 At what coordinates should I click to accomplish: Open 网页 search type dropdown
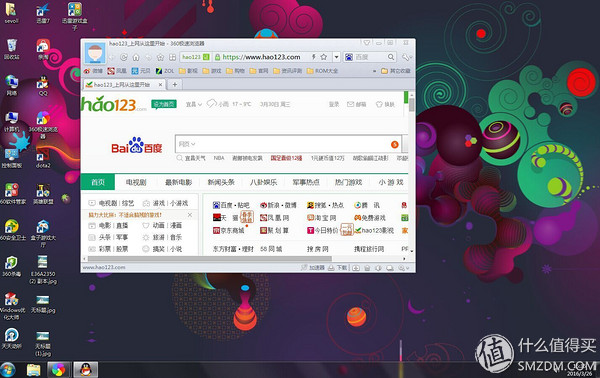click(x=187, y=144)
